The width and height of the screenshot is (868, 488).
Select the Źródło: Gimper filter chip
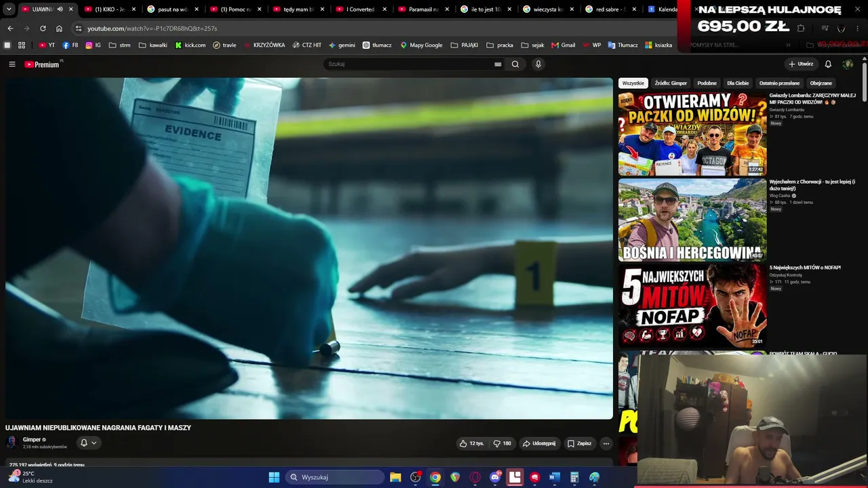[x=671, y=83]
